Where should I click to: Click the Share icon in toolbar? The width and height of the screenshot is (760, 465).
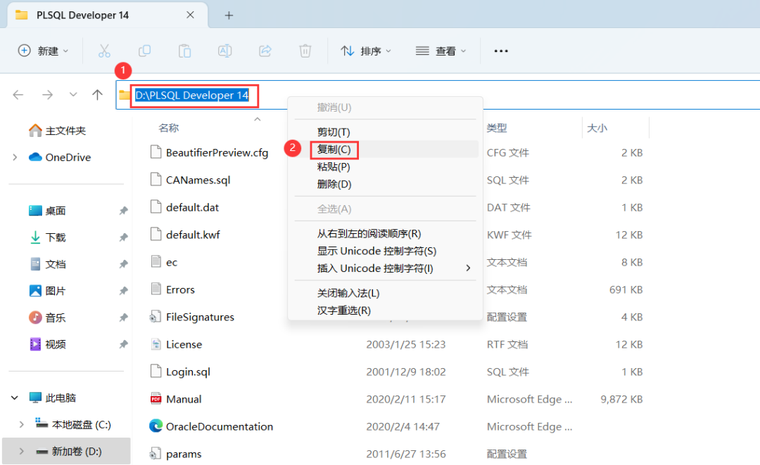265,51
